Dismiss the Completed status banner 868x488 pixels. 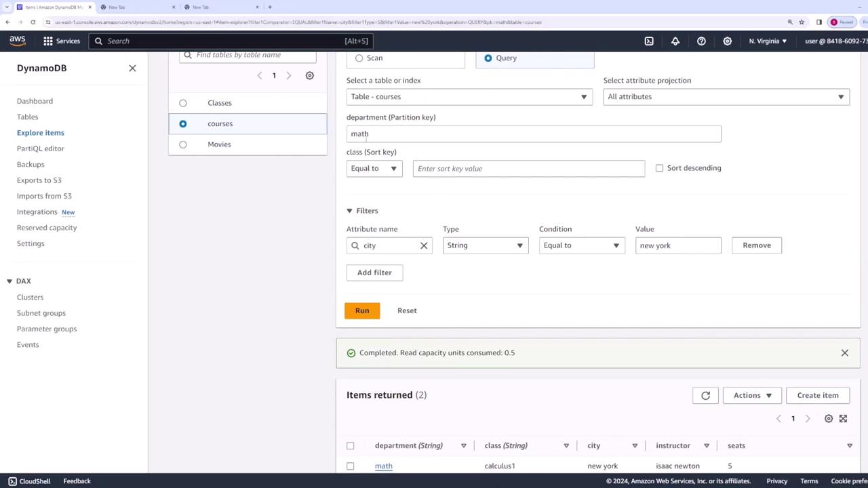point(844,352)
